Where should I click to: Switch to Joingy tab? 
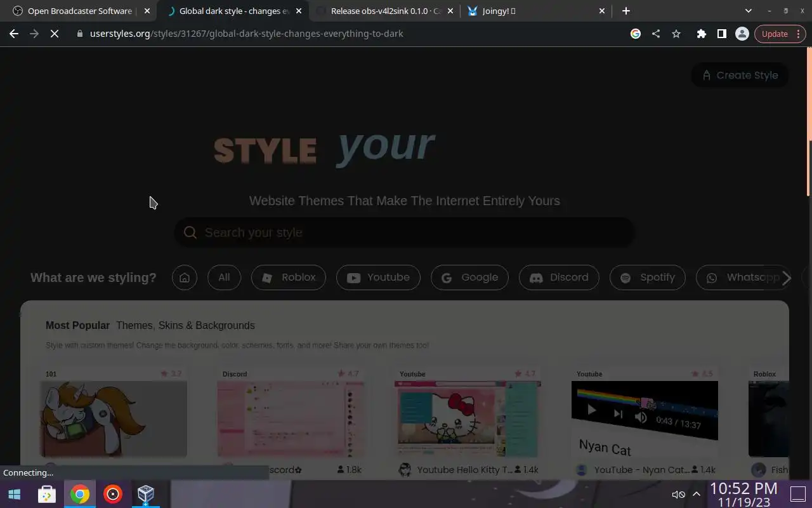click(x=537, y=11)
